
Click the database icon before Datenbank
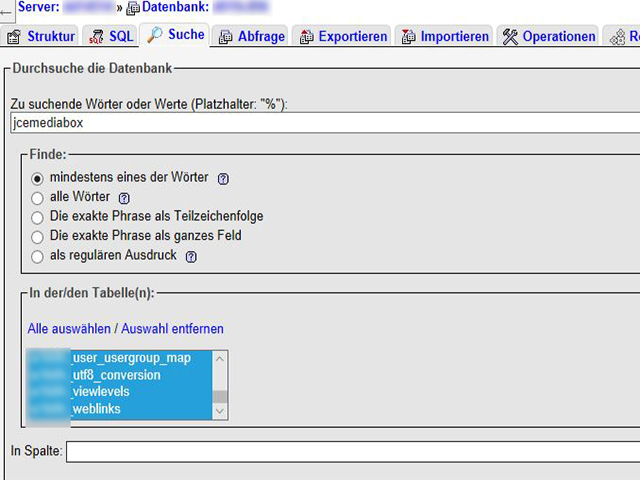click(133, 8)
